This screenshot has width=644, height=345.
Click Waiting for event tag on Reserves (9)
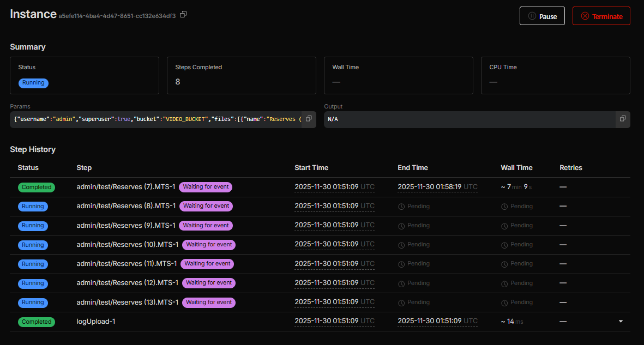point(206,226)
